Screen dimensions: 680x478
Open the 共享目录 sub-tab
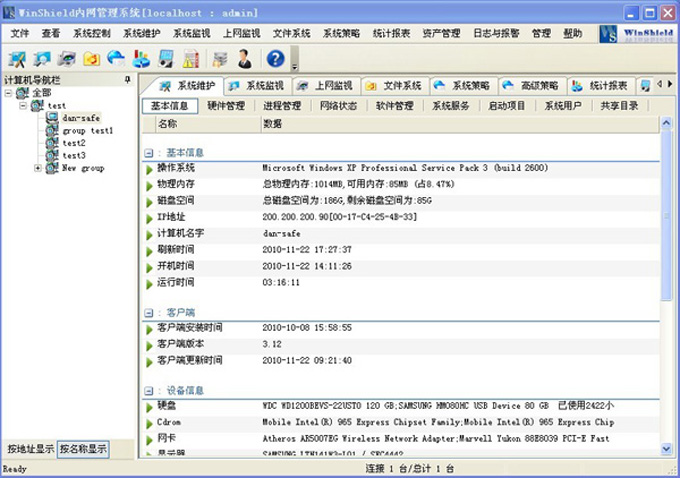coord(619,106)
